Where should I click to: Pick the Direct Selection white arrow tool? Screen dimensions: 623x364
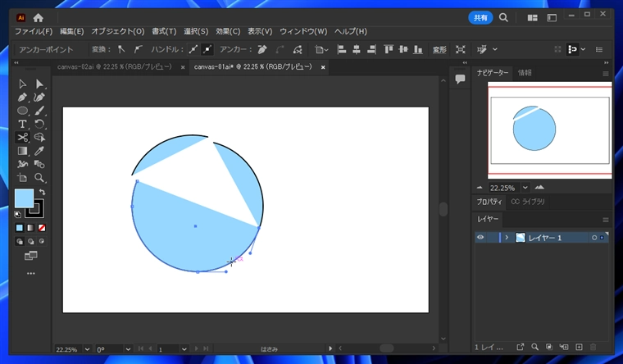39,84
